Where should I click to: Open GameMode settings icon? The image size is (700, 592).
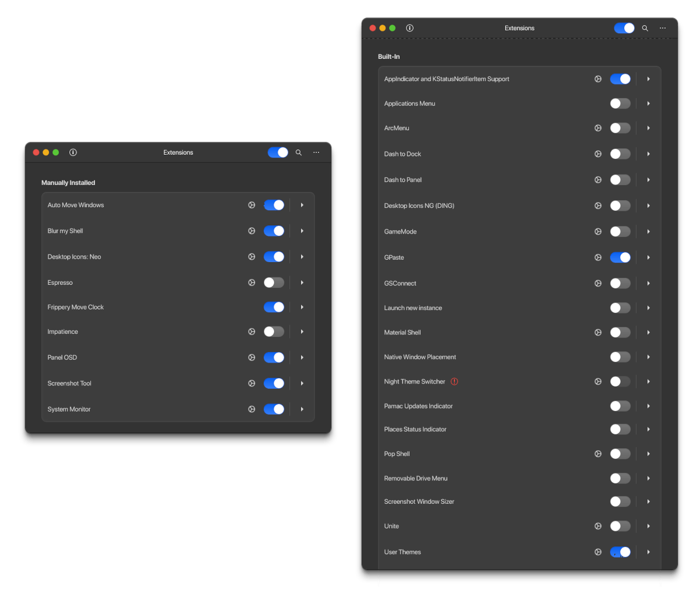(x=598, y=232)
